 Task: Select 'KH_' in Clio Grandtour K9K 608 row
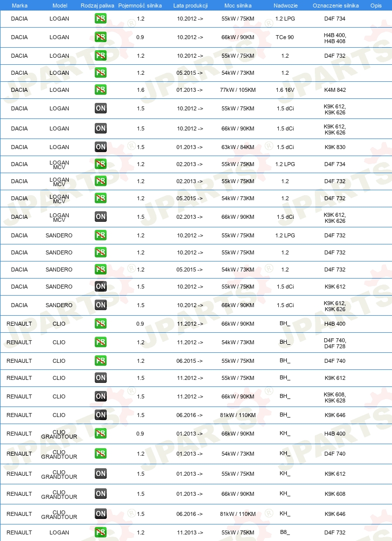coord(285,494)
